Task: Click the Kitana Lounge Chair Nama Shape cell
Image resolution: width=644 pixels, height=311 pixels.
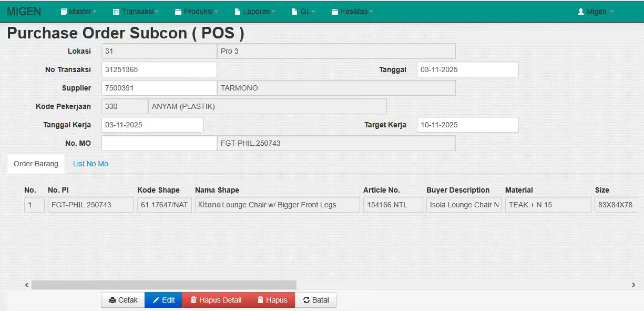Action: (x=278, y=205)
